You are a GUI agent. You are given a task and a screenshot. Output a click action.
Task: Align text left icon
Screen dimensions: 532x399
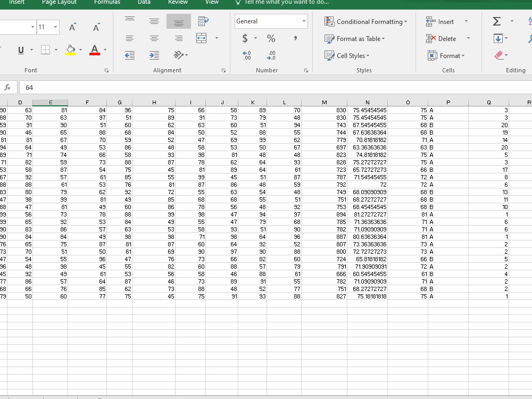tap(130, 38)
